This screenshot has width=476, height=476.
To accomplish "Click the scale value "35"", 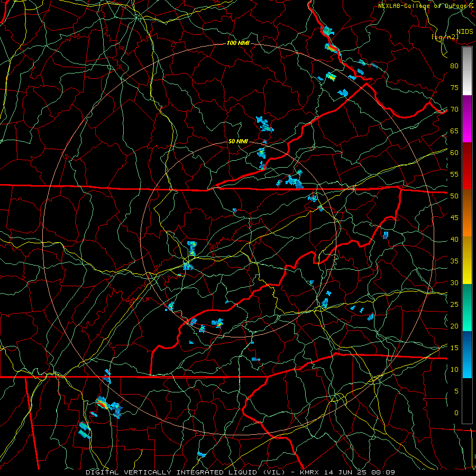I will coord(454,261).
